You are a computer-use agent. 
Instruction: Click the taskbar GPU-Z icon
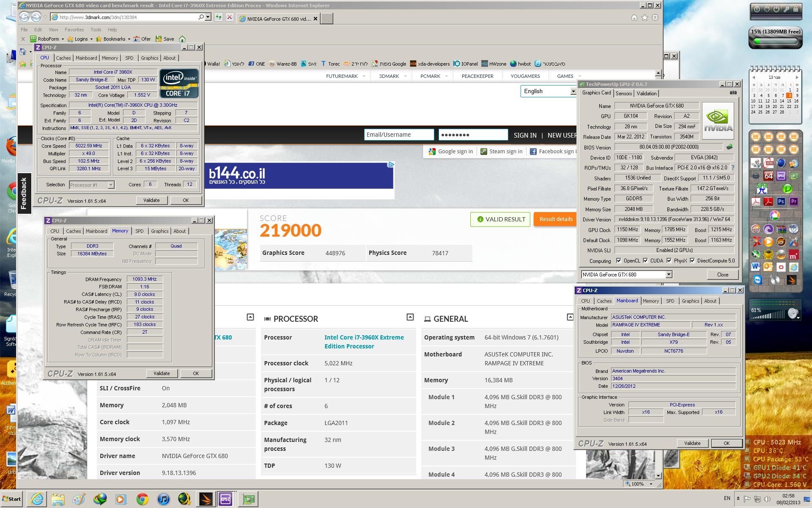(249, 499)
